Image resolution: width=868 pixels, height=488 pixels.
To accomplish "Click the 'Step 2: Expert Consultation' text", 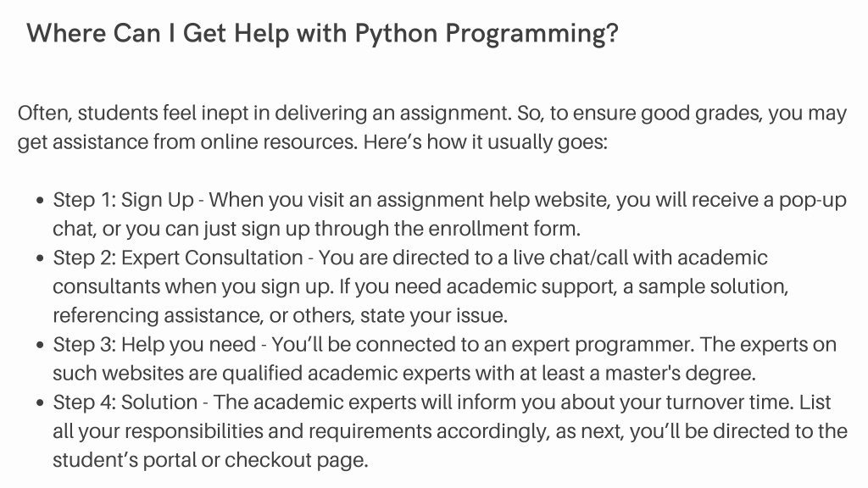I will click(x=178, y=258).
